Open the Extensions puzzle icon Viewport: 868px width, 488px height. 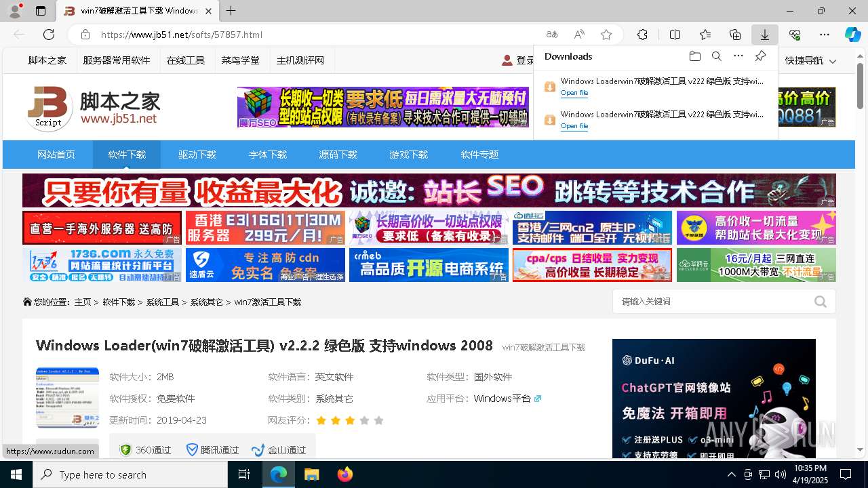tap(643, 35)
